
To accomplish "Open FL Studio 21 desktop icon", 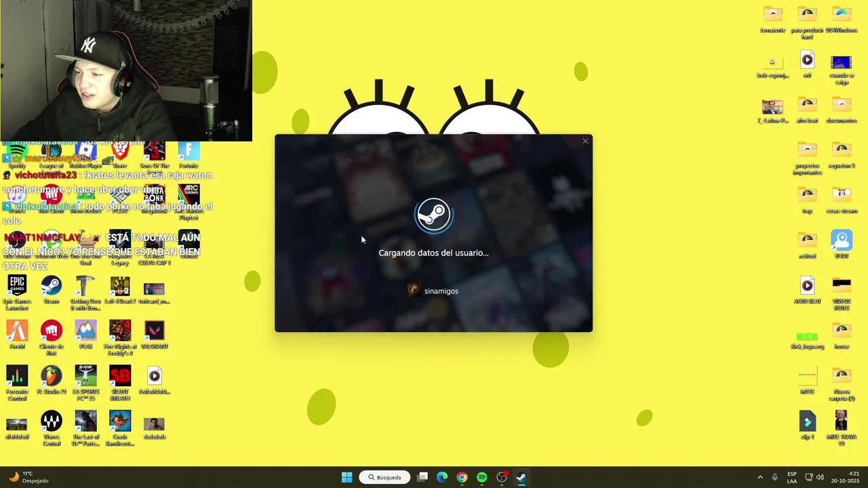I will 51,380.
